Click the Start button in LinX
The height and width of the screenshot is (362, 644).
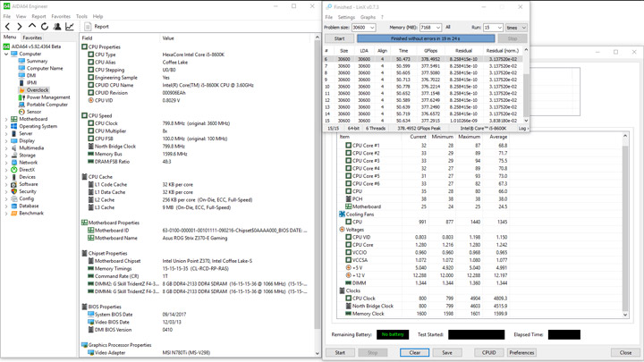(x=339, y=38)
